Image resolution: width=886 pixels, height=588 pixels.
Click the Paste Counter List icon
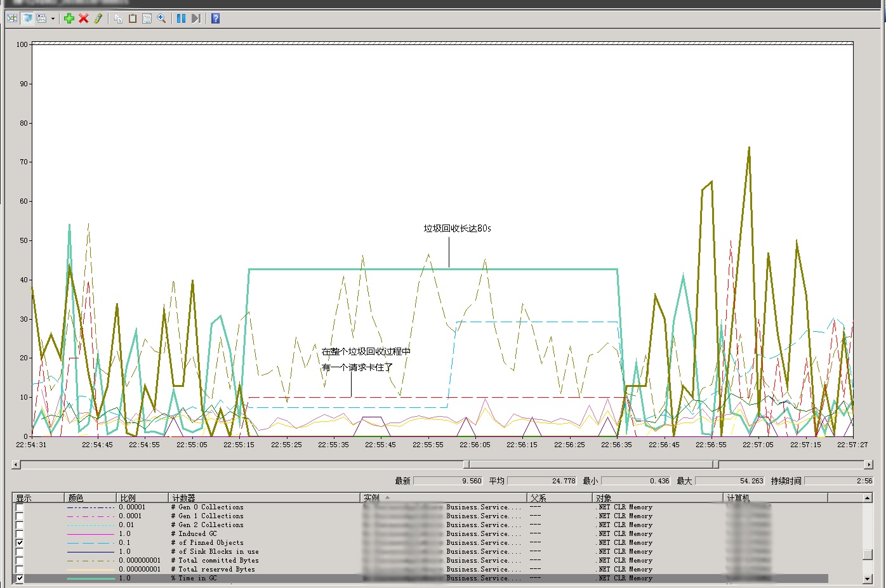133,18
